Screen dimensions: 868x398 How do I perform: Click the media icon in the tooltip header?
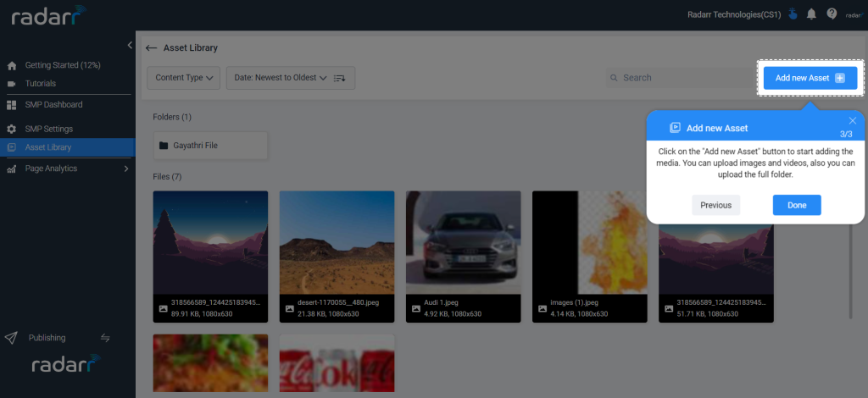pos(675,128)
